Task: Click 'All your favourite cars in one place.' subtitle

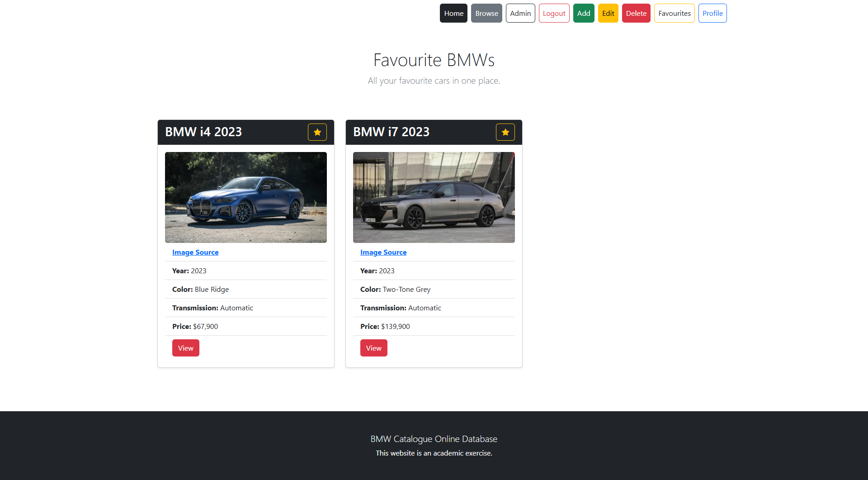Action: [x=434, y=81]
